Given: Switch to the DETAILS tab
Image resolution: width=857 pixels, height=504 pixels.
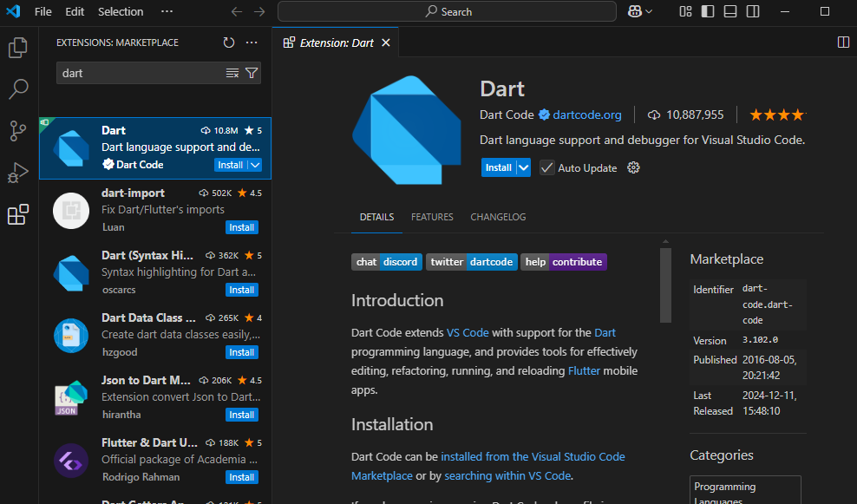Looking at the screenshot, I should (x=376, y=217).
